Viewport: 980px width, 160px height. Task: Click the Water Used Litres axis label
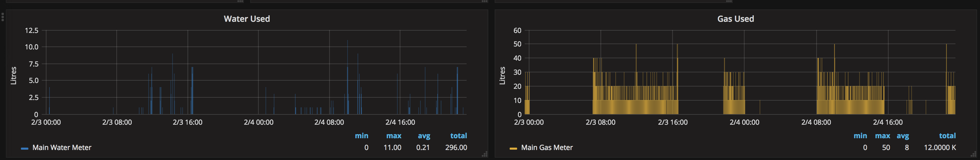(13, 75)
